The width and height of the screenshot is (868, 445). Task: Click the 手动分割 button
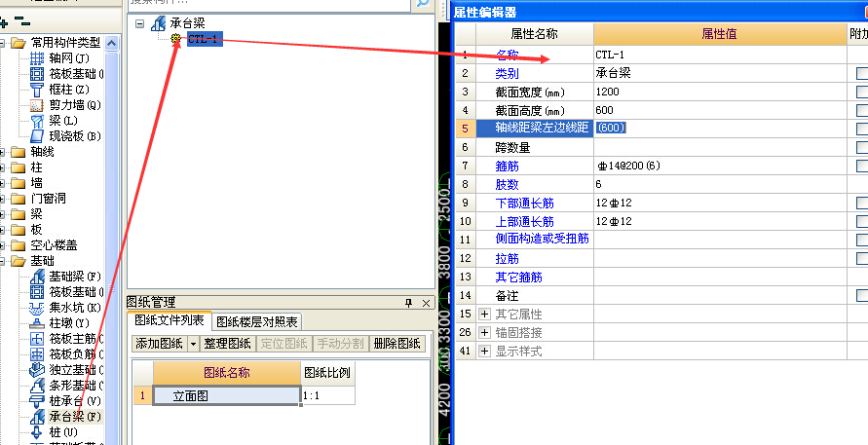(340, 344)
